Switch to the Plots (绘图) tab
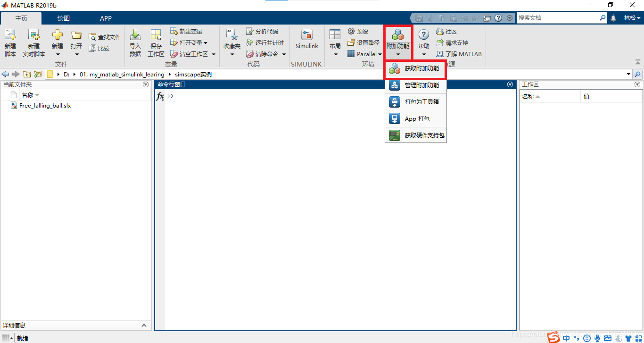This screenshot has width=644, height=343. coord(64,18)
